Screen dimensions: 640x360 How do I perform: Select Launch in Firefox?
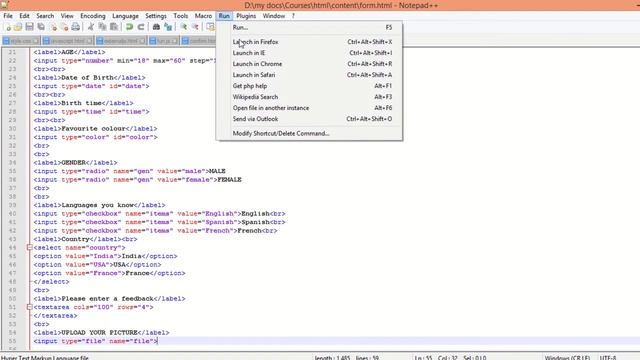point(309,42)
